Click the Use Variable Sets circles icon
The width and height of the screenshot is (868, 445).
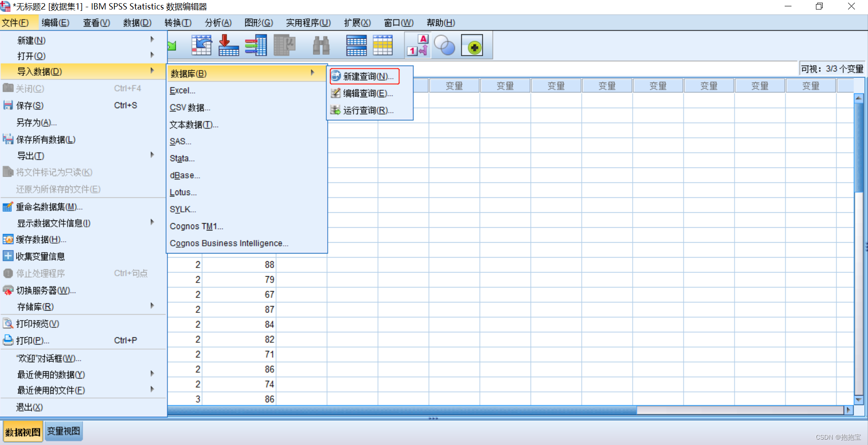click(x=444, y=45)
